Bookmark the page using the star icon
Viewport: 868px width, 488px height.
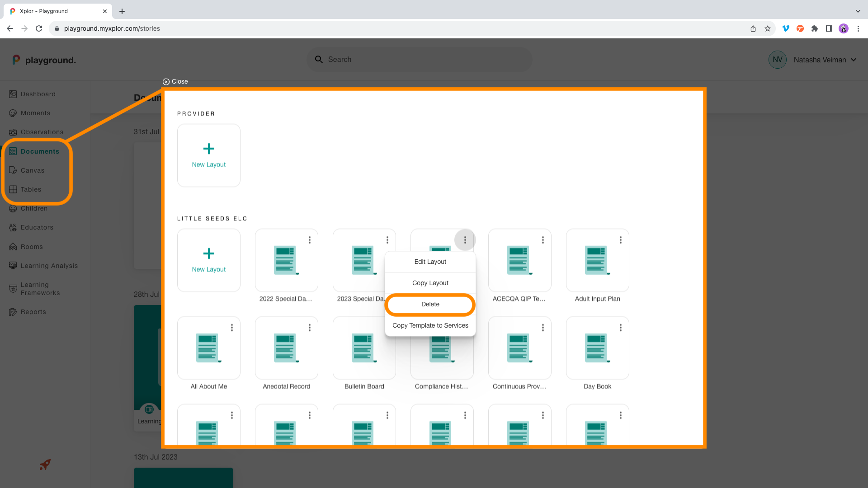[x=767, y=28]
